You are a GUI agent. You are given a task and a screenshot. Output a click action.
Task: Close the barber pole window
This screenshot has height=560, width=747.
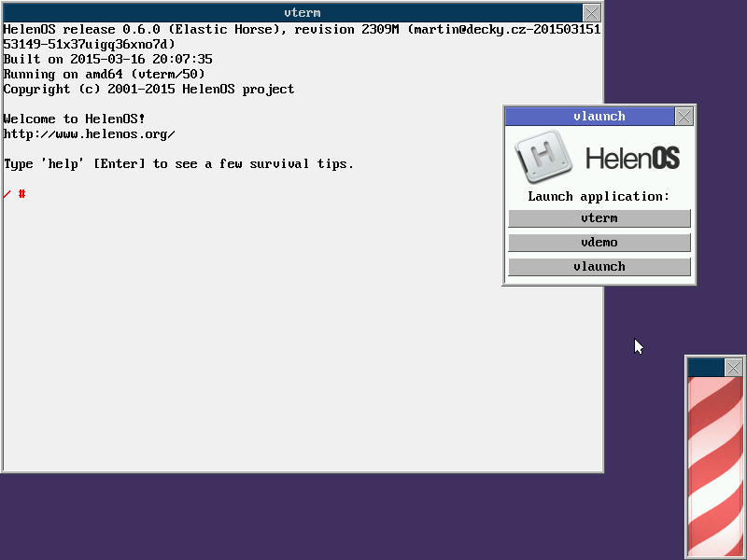(x=733, y=368)
